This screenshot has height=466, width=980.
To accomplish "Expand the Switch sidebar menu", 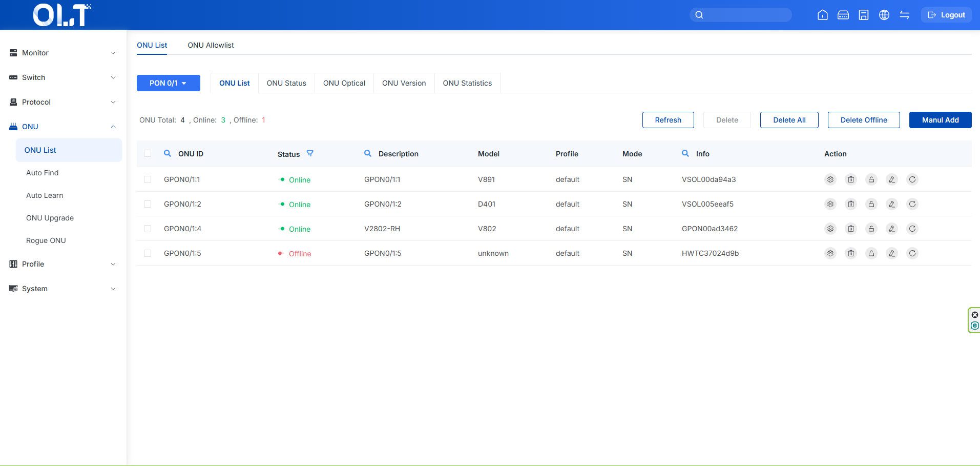I will (63, 77).
